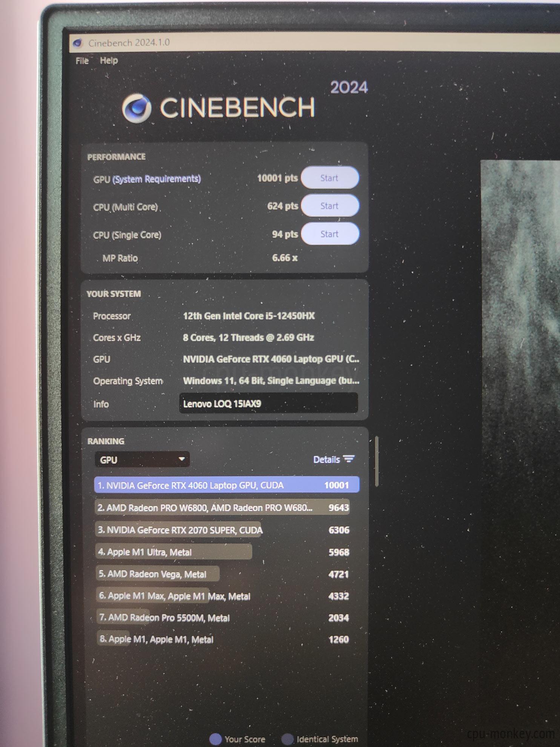Viewport: 560px width, 747px height.
Task: Select the RTX 4060 Laptop GPU ranking row
Action: coord(227,485)
